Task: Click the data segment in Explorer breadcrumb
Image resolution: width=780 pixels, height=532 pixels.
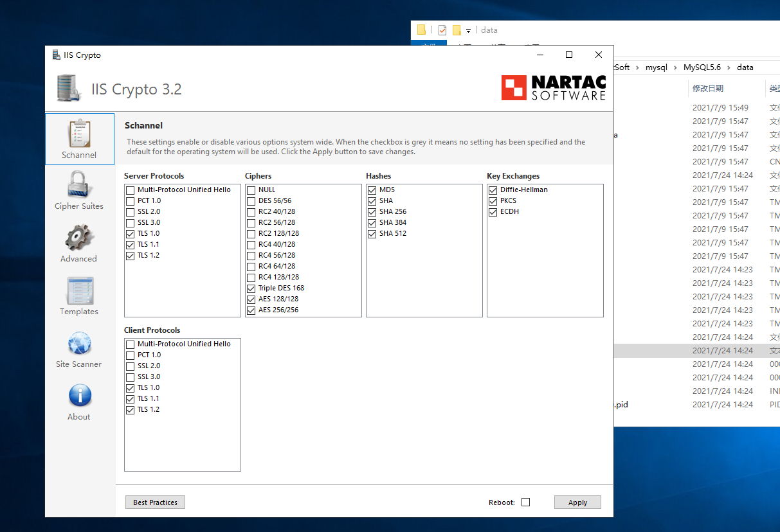Action: (745, 67)
